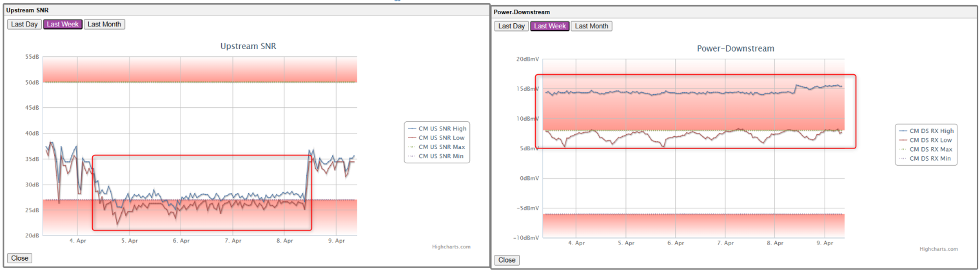Open Highcharts.com link under Power-Downstream chart
This screenshot has height=271, width=980.
(938, 249)
